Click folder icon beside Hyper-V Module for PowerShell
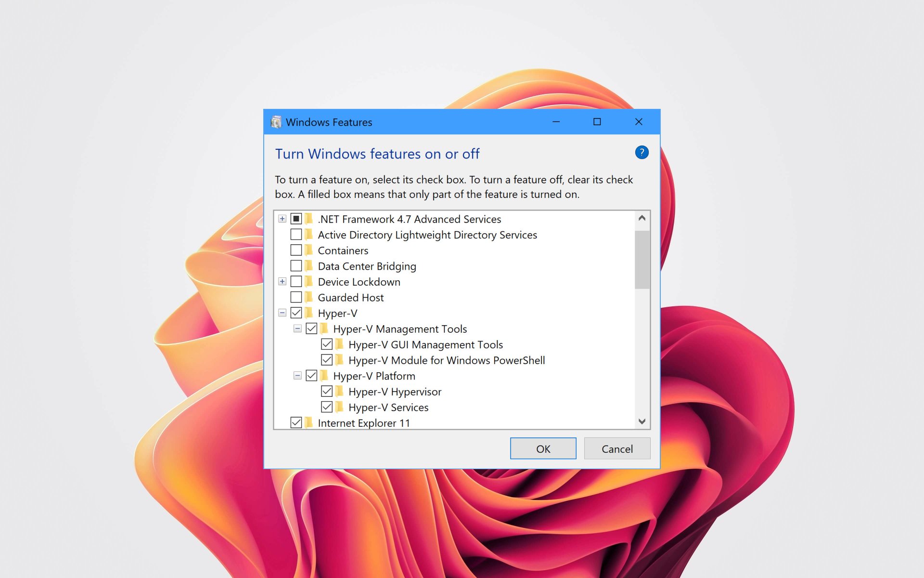924x578 pixels. tap(340, 360)
